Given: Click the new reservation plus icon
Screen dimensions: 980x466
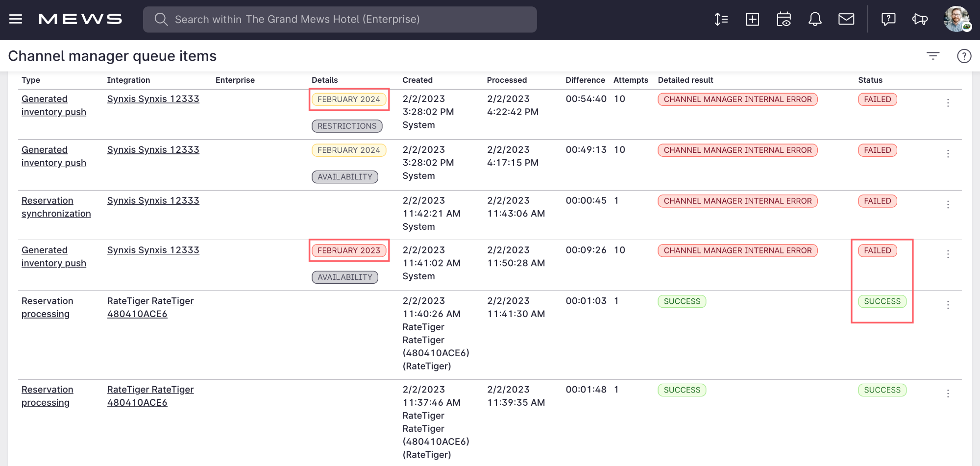Looking at the screenshot, I should [x=752, y=19].
